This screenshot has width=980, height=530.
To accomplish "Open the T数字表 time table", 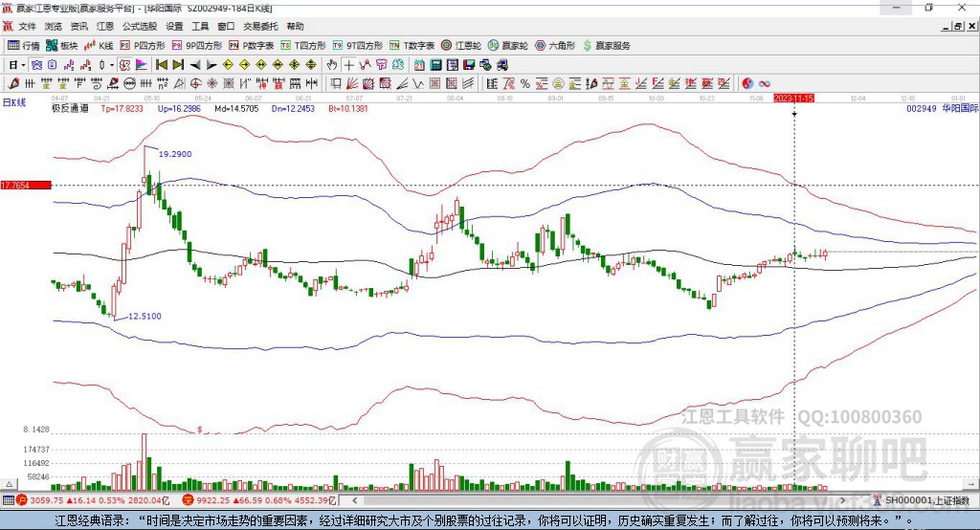I will (x=412, y=46).
